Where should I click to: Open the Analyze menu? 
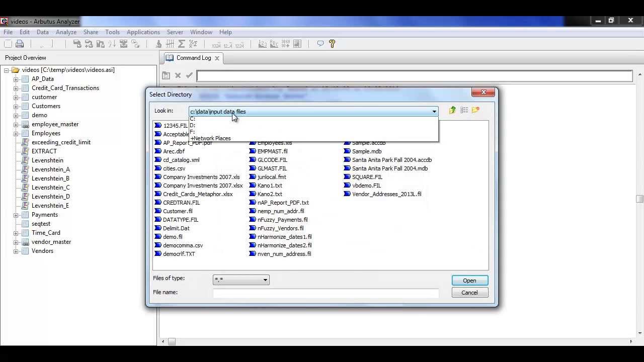pos(66,32)
